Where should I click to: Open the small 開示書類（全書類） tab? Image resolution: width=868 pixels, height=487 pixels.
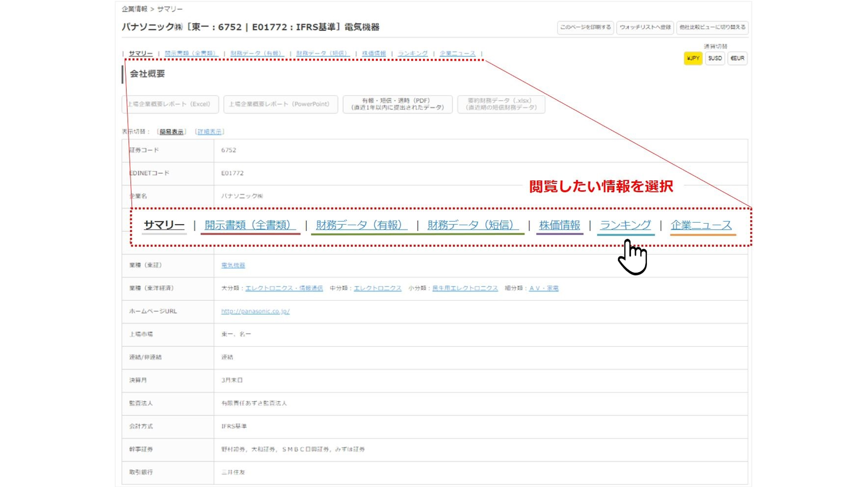point(191,53)
